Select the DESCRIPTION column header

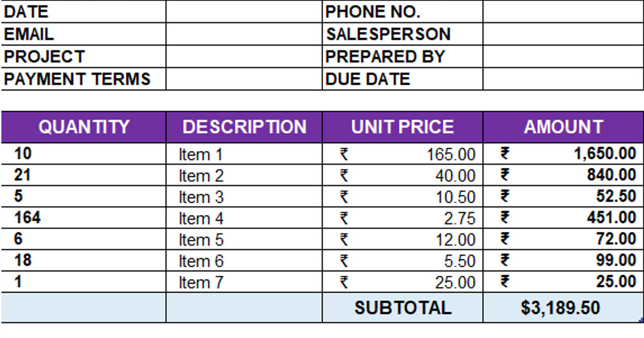(x=244, y=127)
